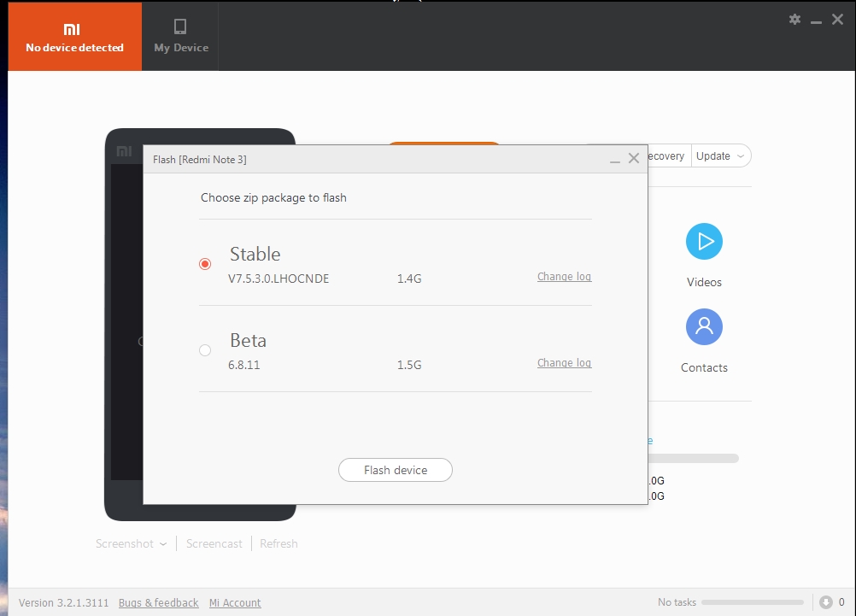Screen dimensions: 856x616
Task: Expand the Screenshot dropdown arrow
Action: [x=163, y=544]
